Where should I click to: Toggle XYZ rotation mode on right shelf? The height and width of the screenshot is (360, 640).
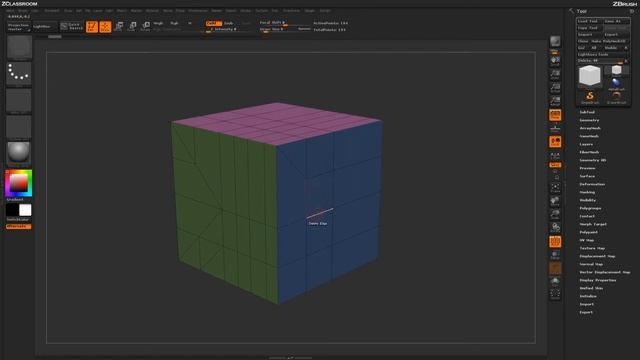pyautogui.click(x=555, y=165)
